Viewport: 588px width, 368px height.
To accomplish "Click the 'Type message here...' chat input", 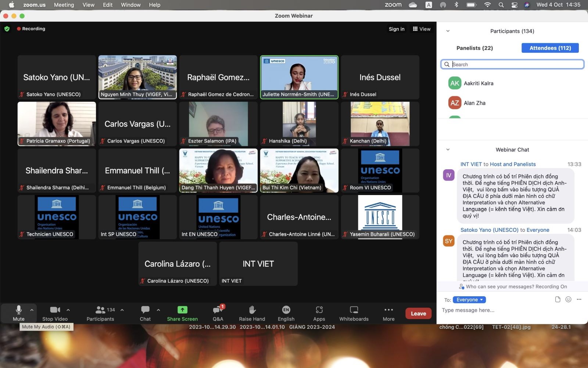I will click(512, 310).
